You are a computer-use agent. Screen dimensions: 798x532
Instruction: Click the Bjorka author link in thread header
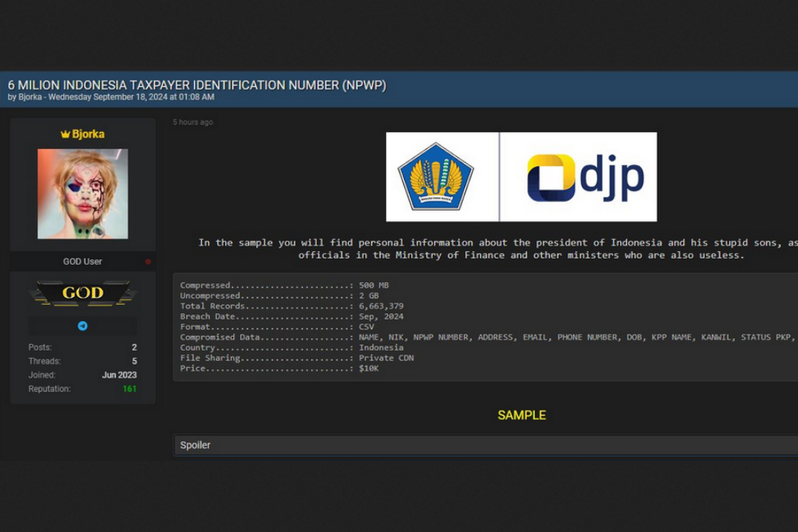pos(30,97)
